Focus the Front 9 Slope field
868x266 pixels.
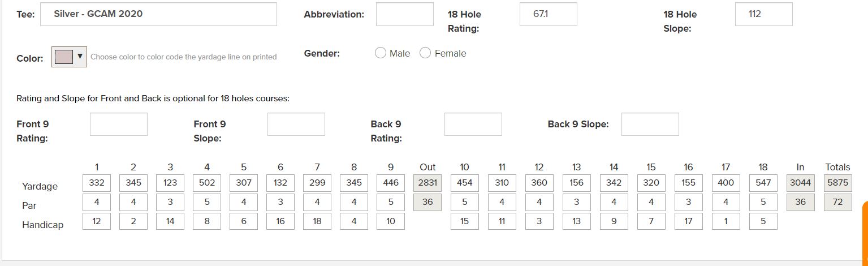click(x=296, y=125)
